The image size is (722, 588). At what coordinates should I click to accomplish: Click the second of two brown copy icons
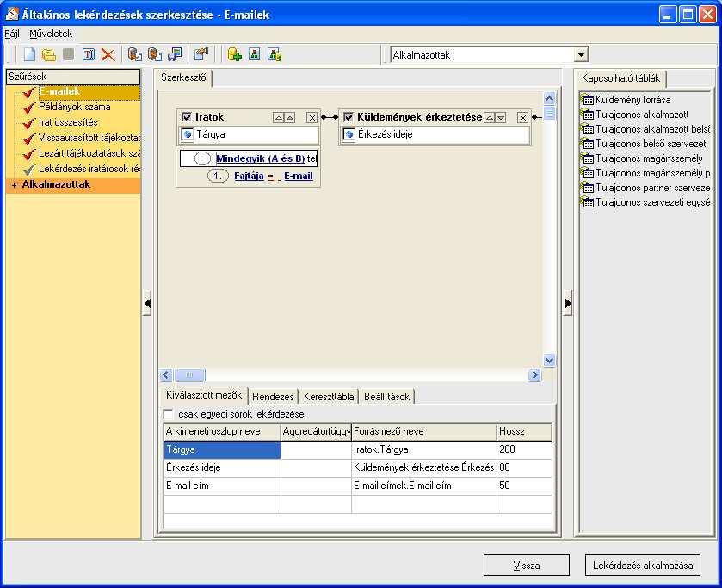[x=155, y=54]
